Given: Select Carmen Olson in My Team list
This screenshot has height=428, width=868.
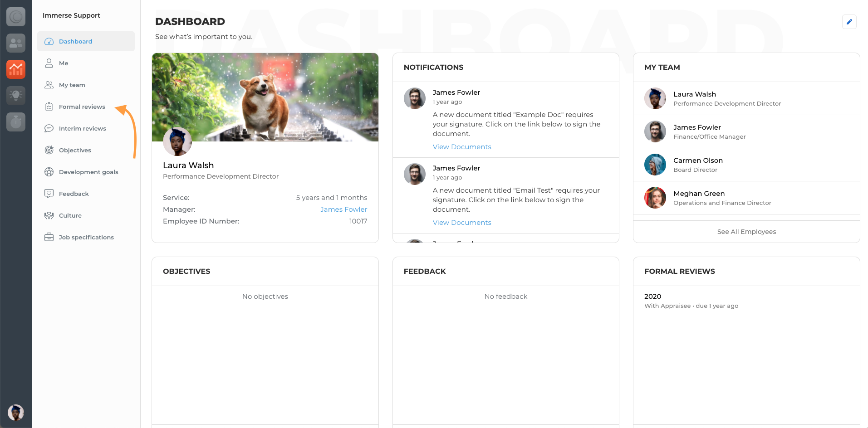Looking at the screenshot, I should click(x=746, y=165).
